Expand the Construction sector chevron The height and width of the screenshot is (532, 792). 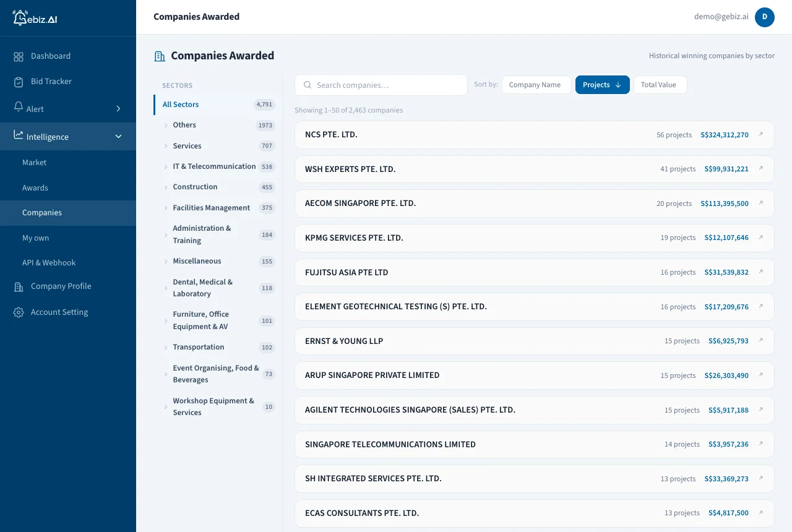(x=166, y=187)
